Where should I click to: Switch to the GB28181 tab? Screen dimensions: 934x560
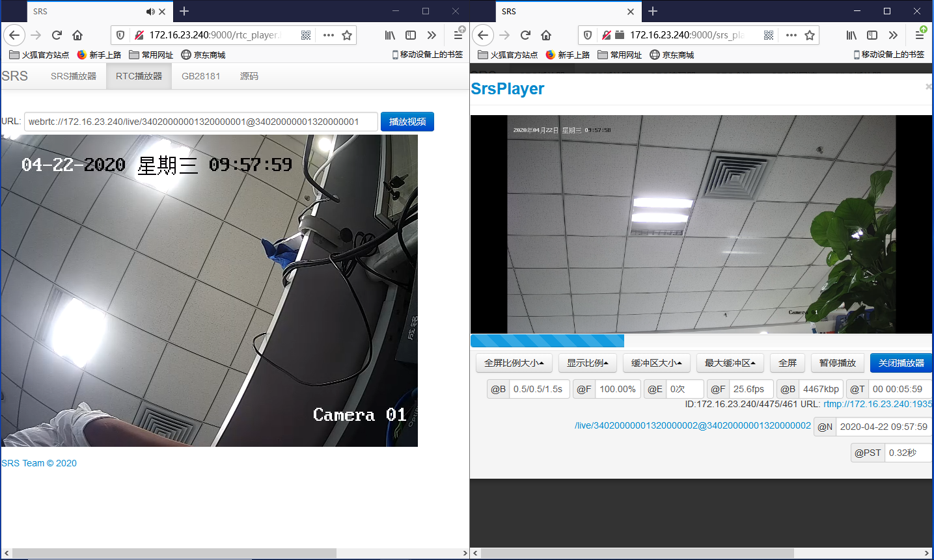pos(200,76)
